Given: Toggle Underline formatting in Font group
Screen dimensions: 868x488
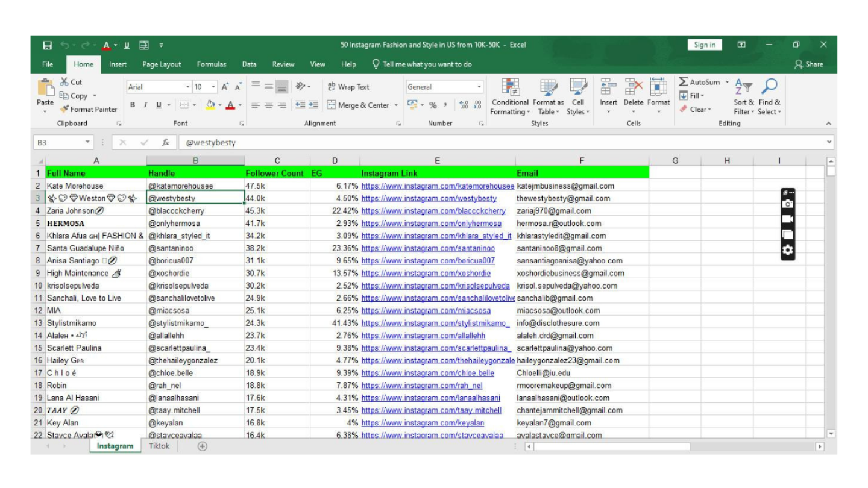Looking at the screenshot, I should pyautogui.click(x=159, y=105).
